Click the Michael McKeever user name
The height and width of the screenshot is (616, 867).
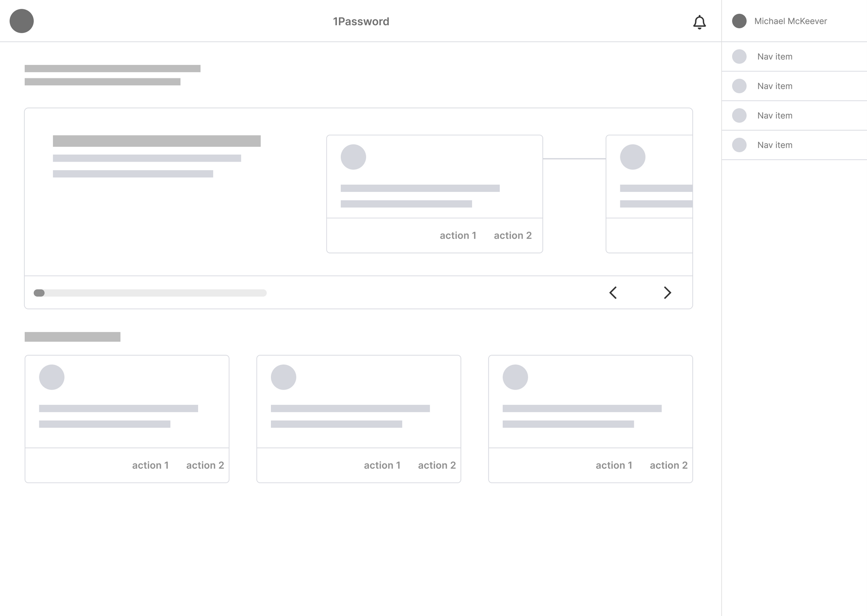790,21
